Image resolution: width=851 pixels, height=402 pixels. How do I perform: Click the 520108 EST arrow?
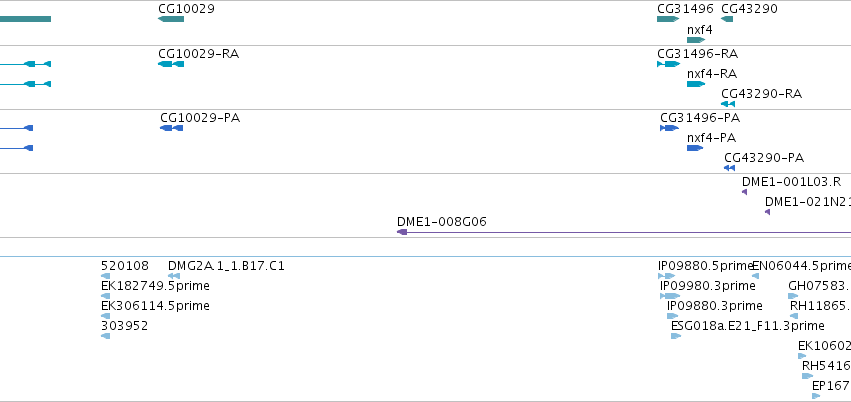pyautogui.click(x=106, y=276)
